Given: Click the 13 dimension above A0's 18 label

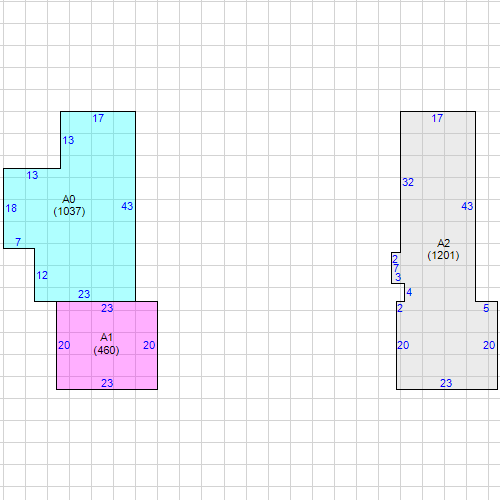Looking at the screenshot, I should tap(33, 175).
